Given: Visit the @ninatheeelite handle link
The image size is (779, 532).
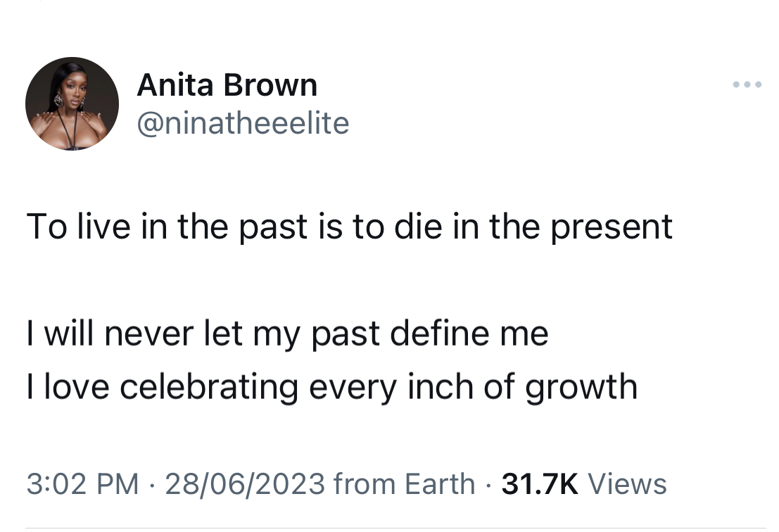Looking at the screenshot, I should 243,123.
